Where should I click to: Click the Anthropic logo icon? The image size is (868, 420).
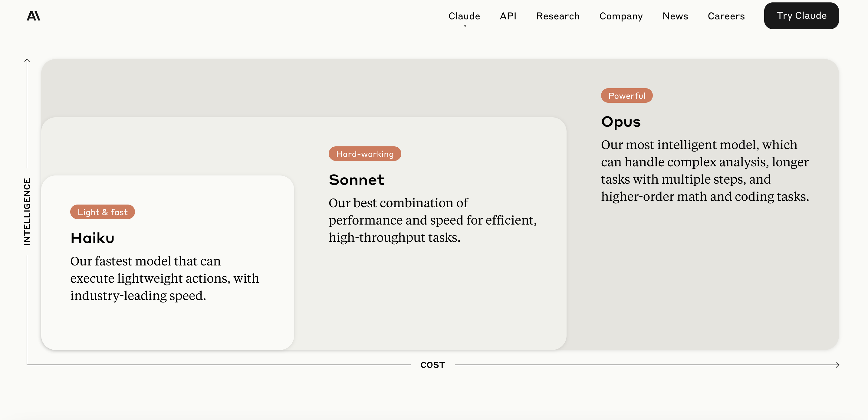click(33, 16)
